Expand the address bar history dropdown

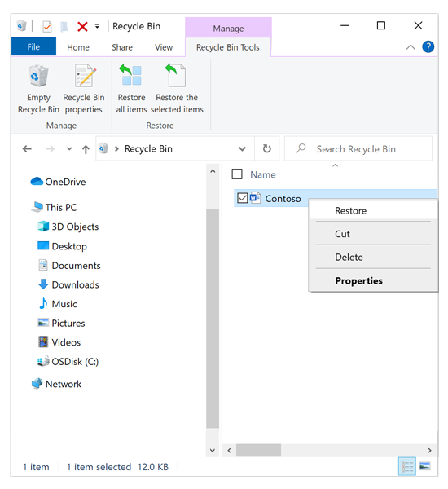242,149
